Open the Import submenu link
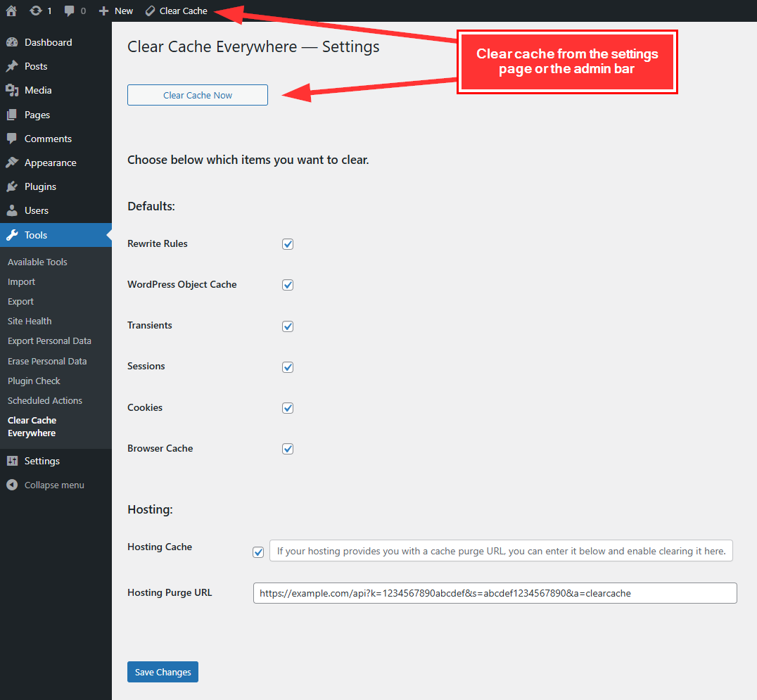Image resolution: width=757 pixels, height=700 pixels. tap(22, 282)
